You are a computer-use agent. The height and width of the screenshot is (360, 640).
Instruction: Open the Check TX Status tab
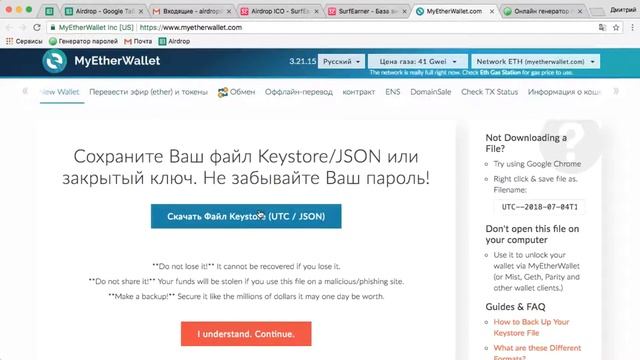(489, 92)
